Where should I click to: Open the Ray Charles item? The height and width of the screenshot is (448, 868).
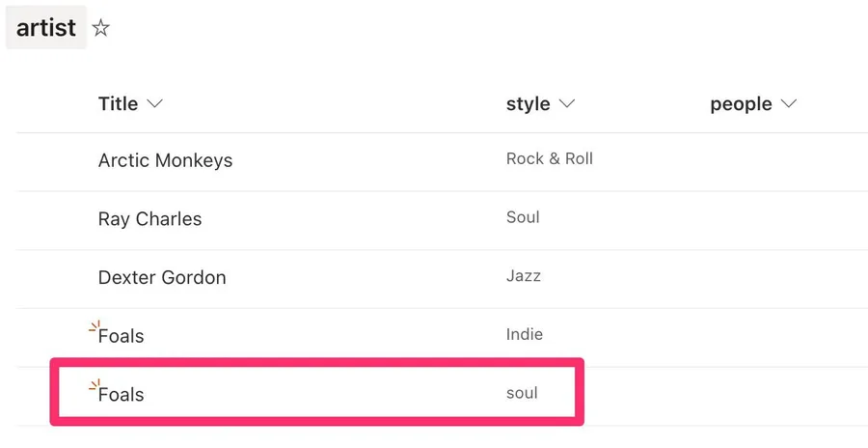(149, 219)
